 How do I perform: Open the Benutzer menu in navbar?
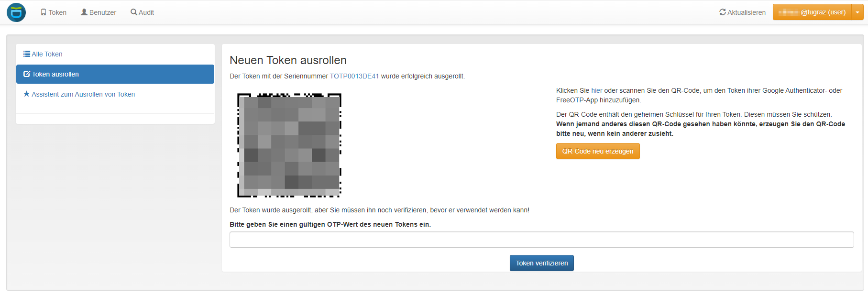[x=99, y=12]
